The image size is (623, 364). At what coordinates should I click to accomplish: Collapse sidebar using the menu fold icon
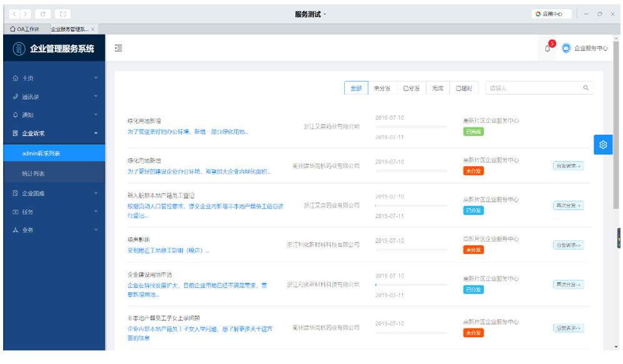[119, 48]
